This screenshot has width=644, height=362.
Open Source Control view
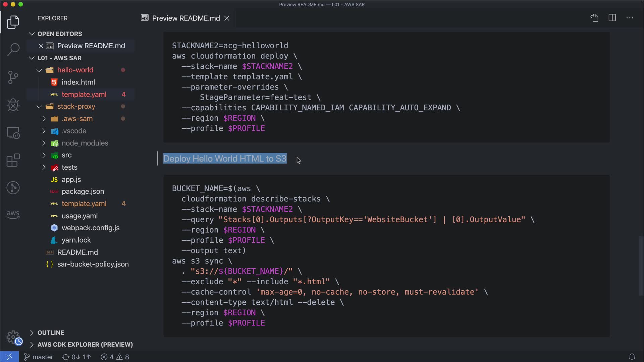pyautogui.click(x=13, y=77)
